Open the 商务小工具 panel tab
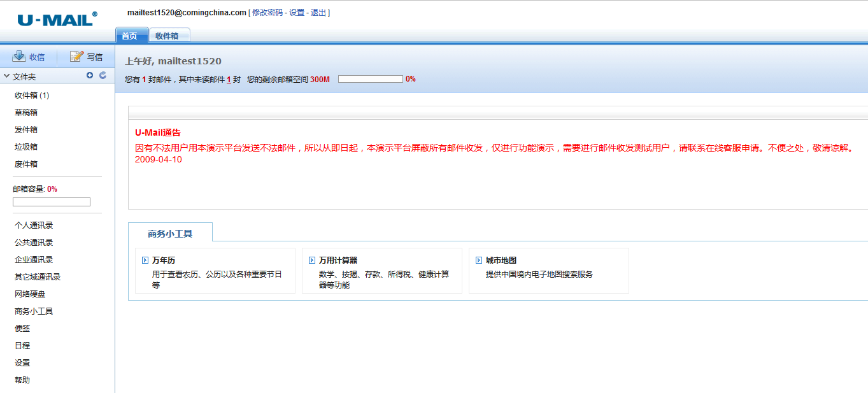The height and width of the screenshot is (393, 868). [x=170, y=234]
